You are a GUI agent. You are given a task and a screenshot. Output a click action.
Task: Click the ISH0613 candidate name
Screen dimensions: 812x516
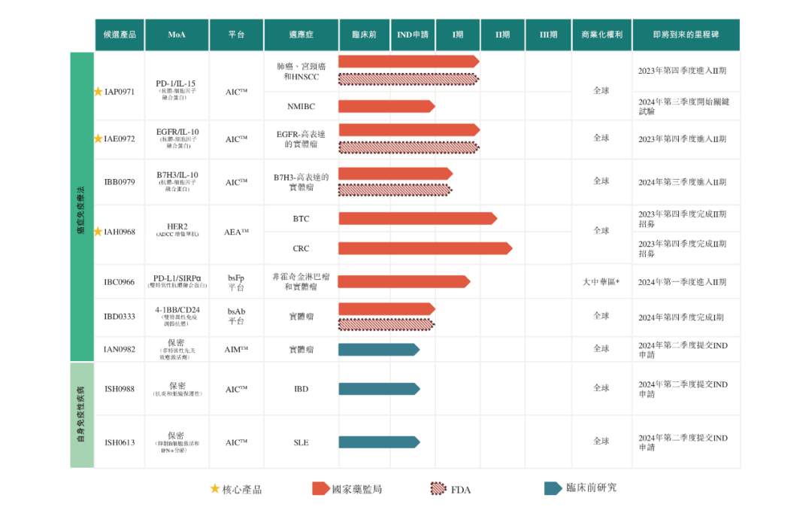point(120,442)
